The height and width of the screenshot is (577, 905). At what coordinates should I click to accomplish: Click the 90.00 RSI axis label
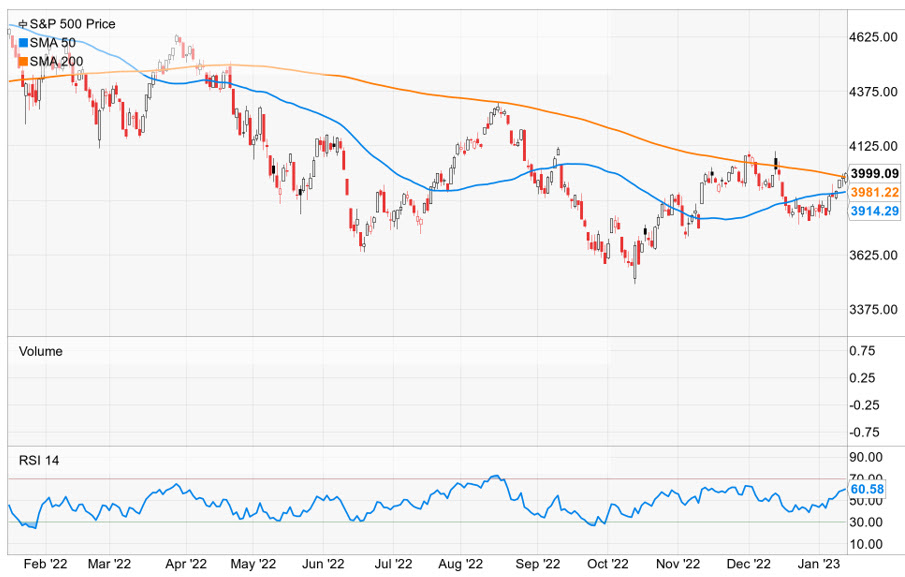tap(866, 458)
